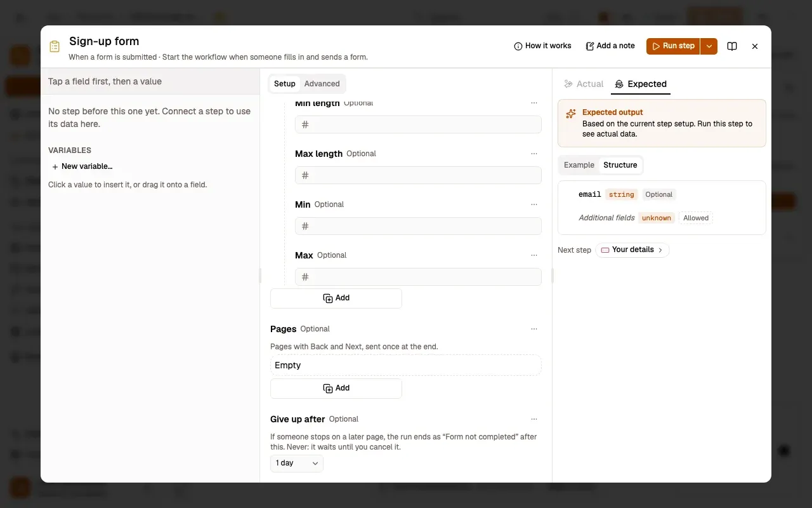Click the email string type badge

point(622,195)
